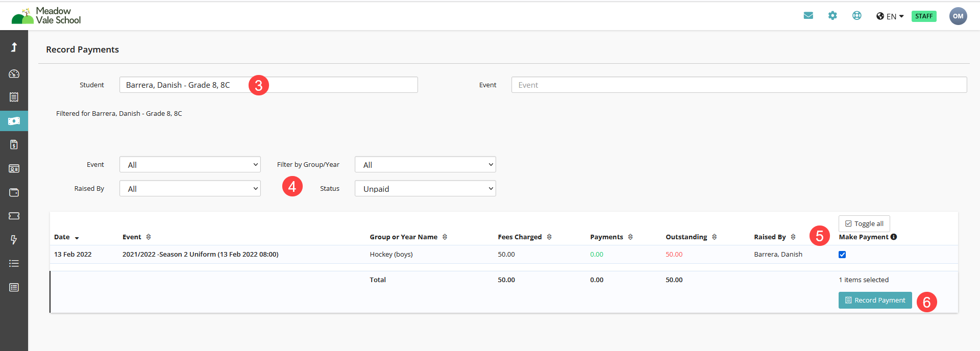
Task: Open the ID card icon in sidebar
Action: pyautogui.click(x=14, y=168)
